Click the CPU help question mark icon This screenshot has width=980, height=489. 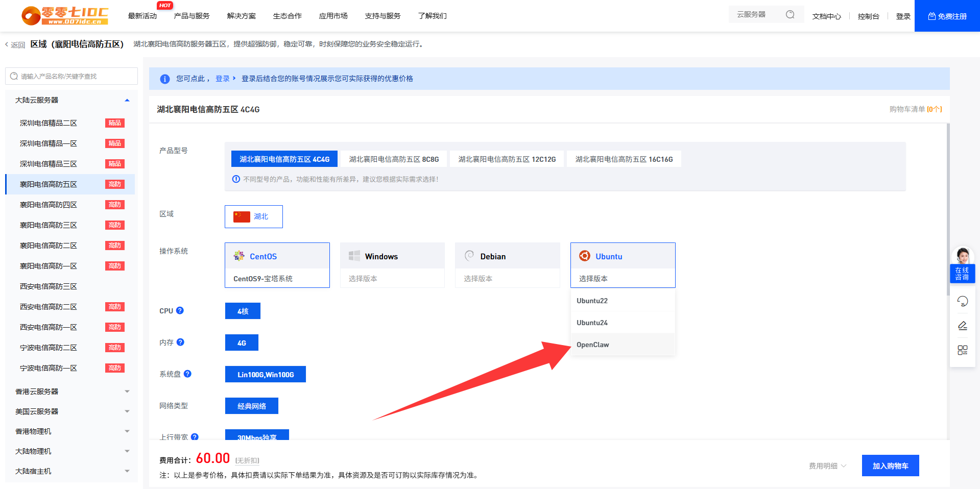[180, 310]
